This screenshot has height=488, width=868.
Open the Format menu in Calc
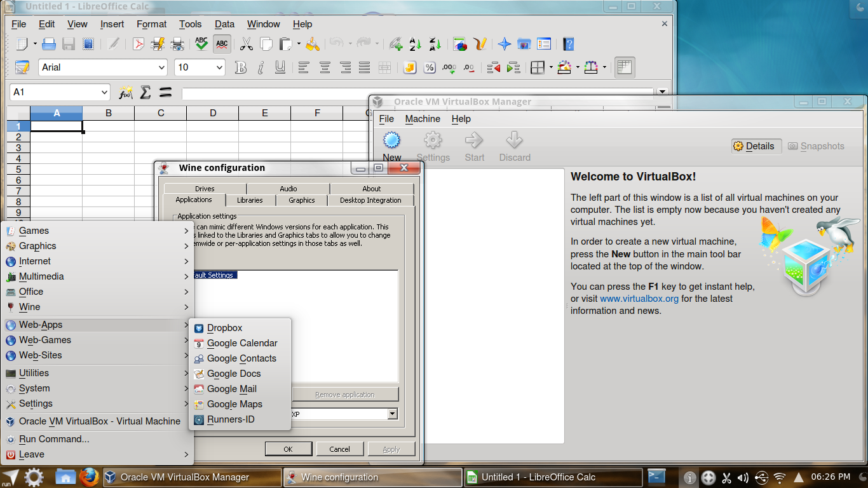coord(151,24)
